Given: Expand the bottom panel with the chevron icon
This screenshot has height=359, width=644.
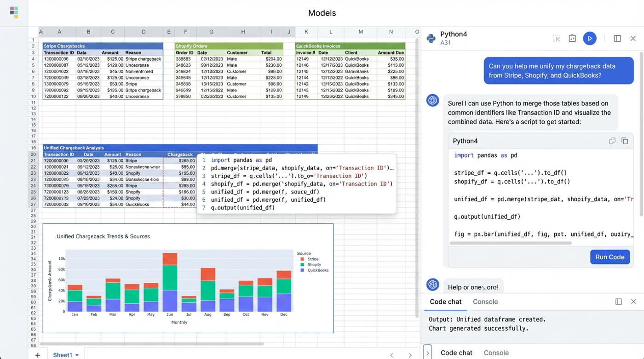Looking at the screenshot, I should click(x=427, y=353).
